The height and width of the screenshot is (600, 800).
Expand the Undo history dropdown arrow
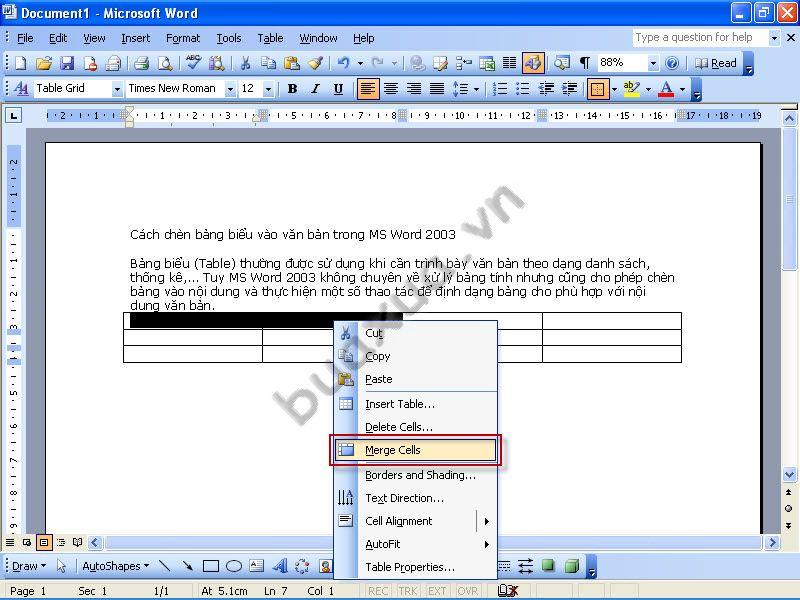click(x=360, y=64)
